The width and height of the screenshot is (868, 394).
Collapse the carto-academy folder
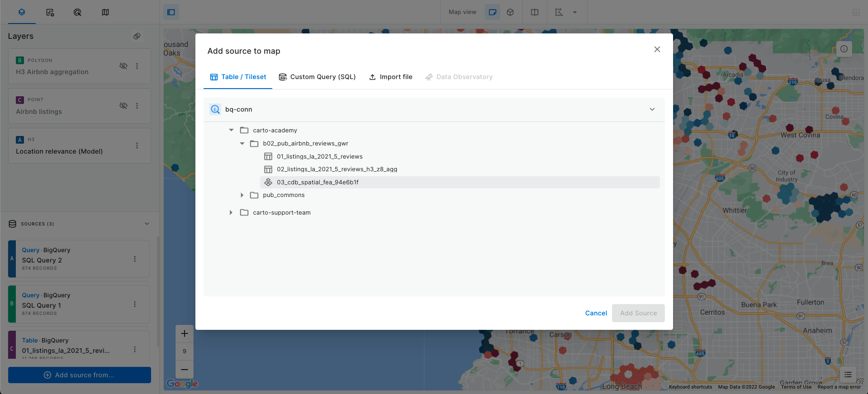(x=231, y=130)
